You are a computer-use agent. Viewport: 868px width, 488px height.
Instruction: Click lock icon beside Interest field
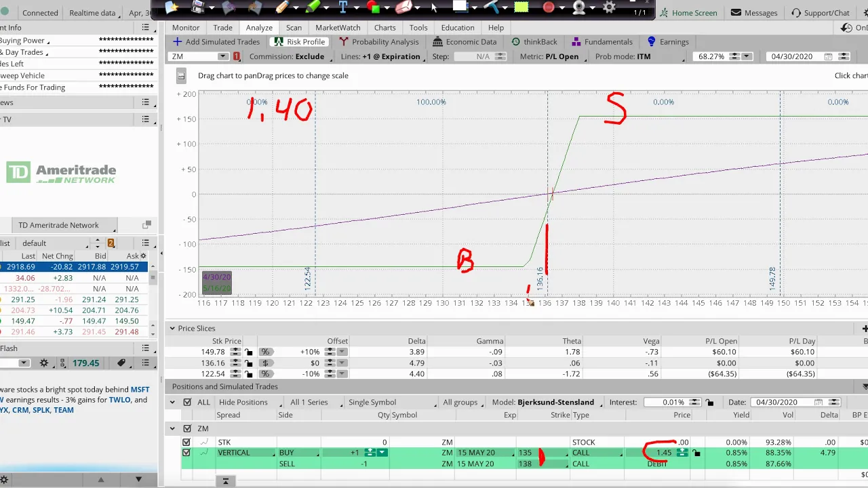tap(709, 402)
